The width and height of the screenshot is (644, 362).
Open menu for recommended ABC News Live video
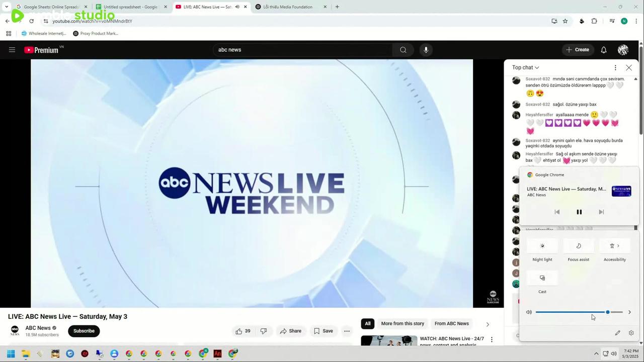(x=492, y=340)
